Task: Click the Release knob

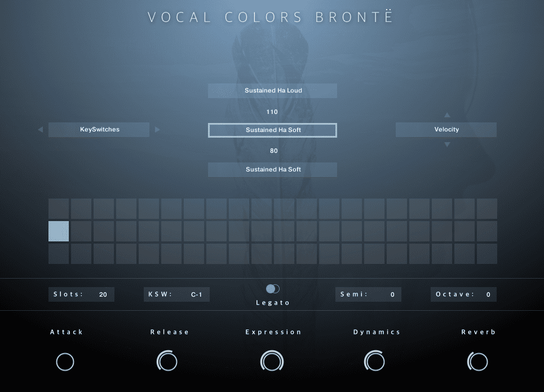Action: point(167,361)
